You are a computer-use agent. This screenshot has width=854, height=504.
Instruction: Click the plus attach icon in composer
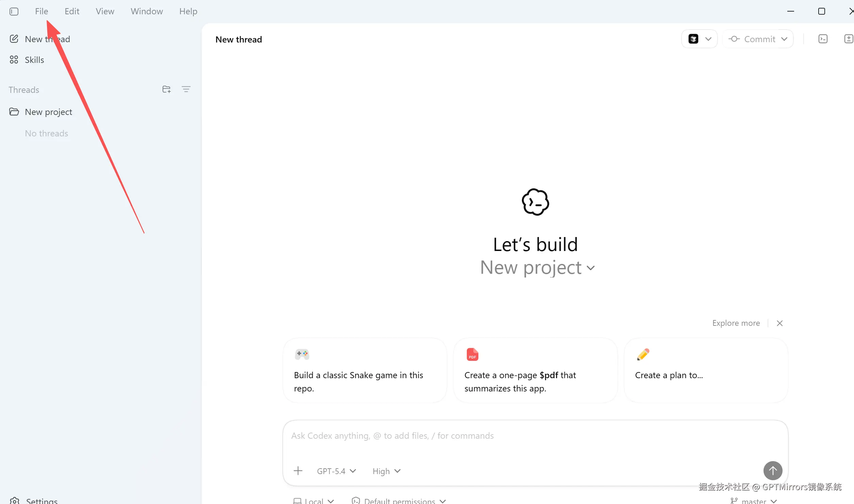(x=298, y=471)
